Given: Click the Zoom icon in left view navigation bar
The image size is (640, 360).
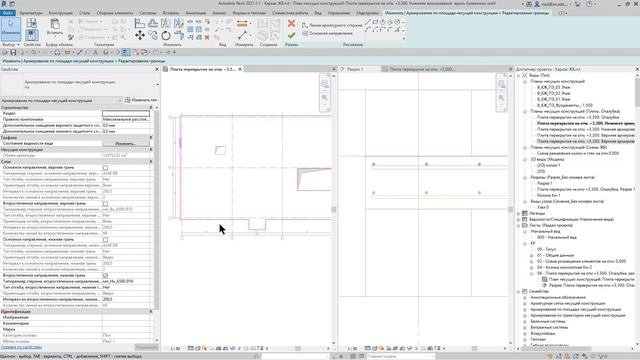Looking at the screenshot, I should (324, 98).
